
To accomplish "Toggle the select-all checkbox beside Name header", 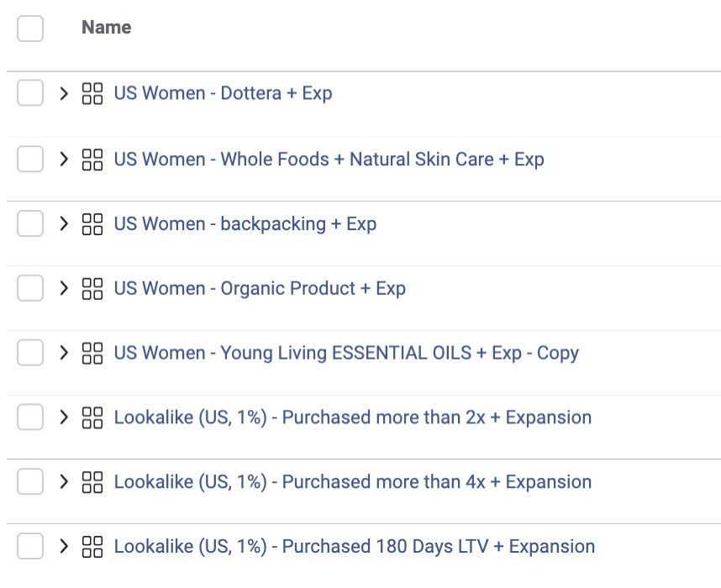I will point(30,29).
